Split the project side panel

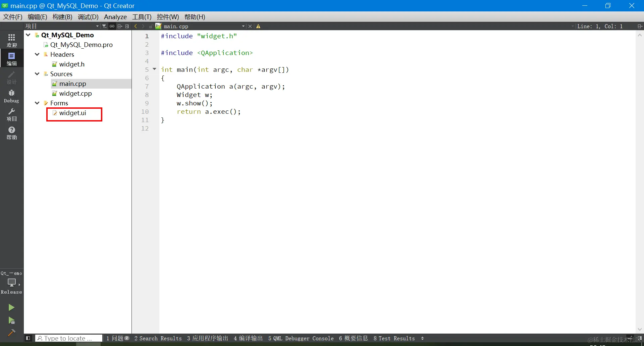[120, 26]
